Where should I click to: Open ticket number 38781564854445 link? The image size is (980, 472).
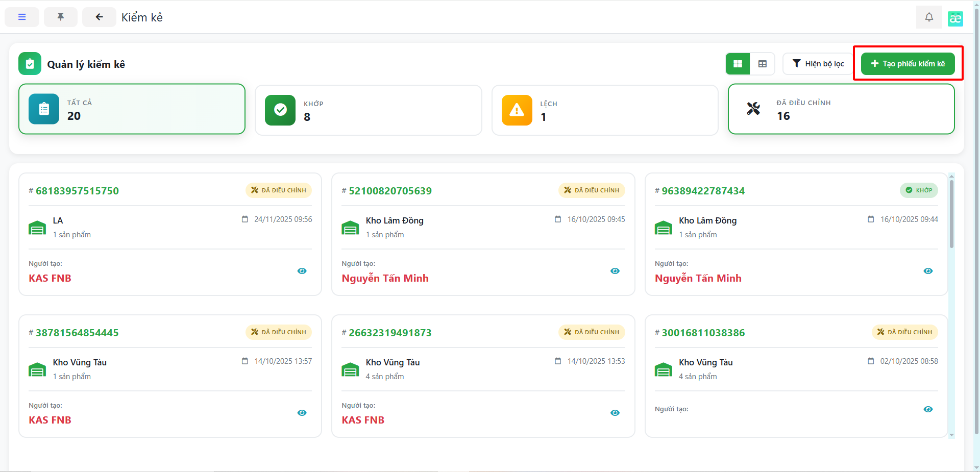(77, 333)
